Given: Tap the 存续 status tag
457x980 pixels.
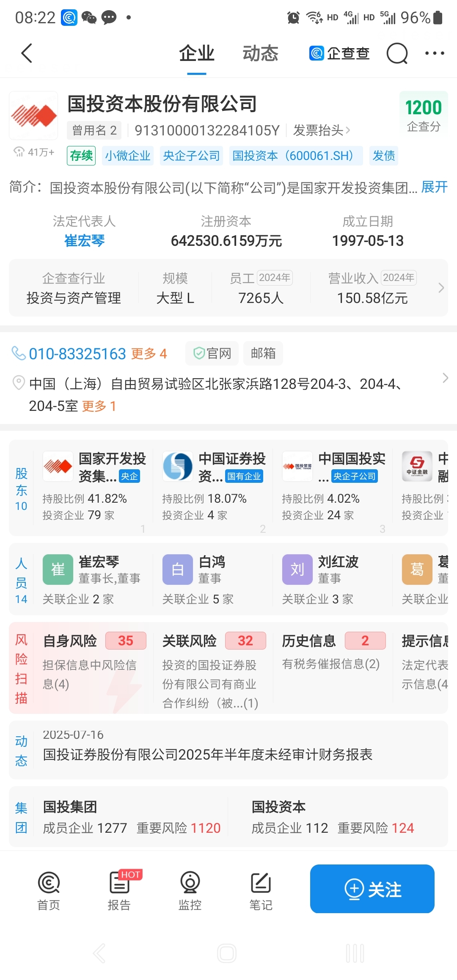Looking at the screenshot, I should (81, 156).
